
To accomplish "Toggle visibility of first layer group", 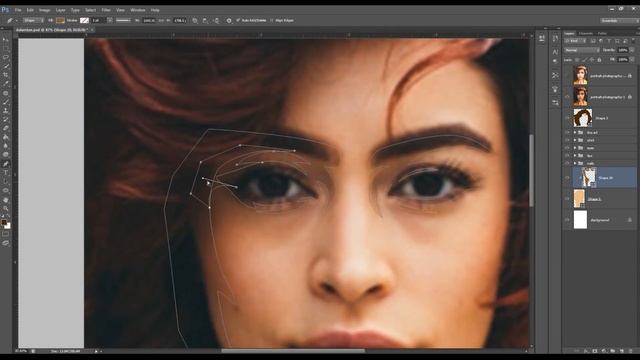I will coord(567,133).
